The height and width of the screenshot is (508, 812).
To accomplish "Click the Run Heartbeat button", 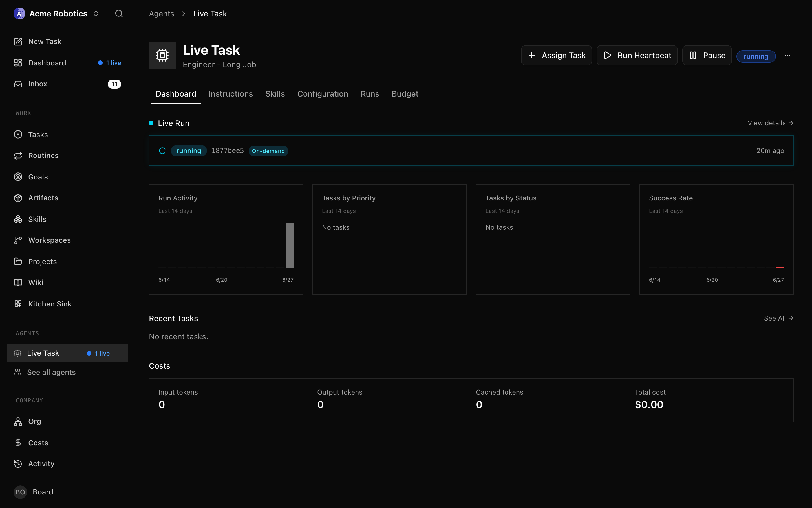I will click(637, 55).
